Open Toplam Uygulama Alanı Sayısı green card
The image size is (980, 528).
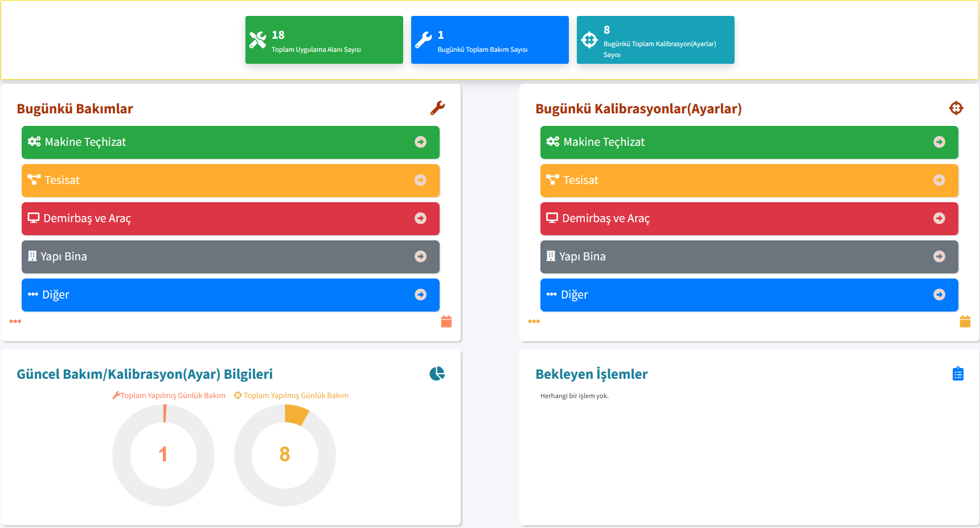(x=324, y=40)
